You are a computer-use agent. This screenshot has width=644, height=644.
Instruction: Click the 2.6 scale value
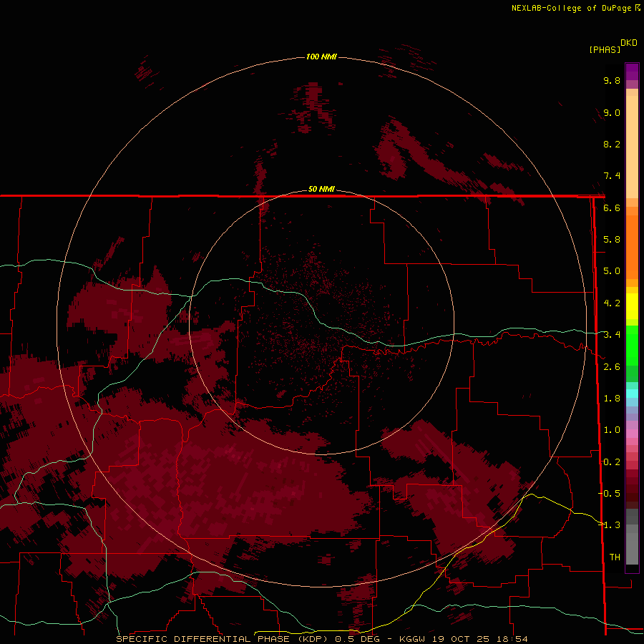[611, 367]
